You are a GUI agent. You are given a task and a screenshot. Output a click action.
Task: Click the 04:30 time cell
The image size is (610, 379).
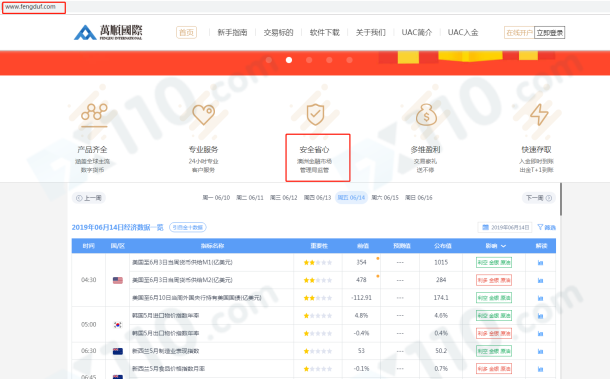pos(89,280)
